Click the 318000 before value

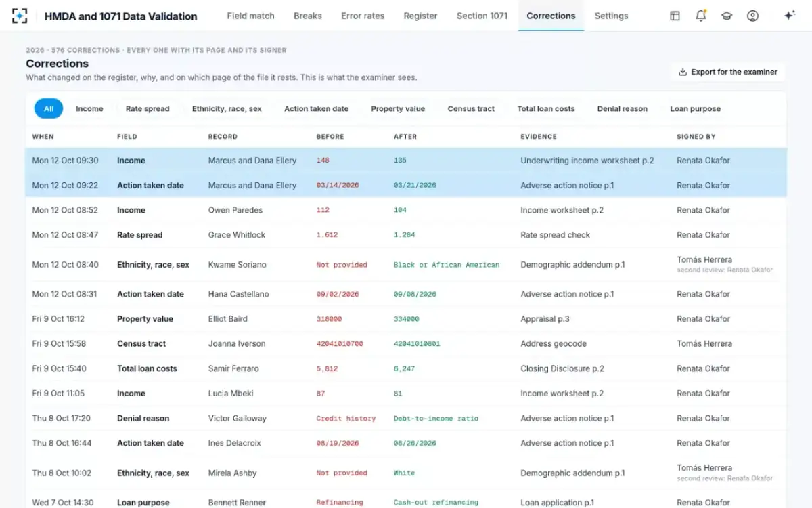pos(329,319)
